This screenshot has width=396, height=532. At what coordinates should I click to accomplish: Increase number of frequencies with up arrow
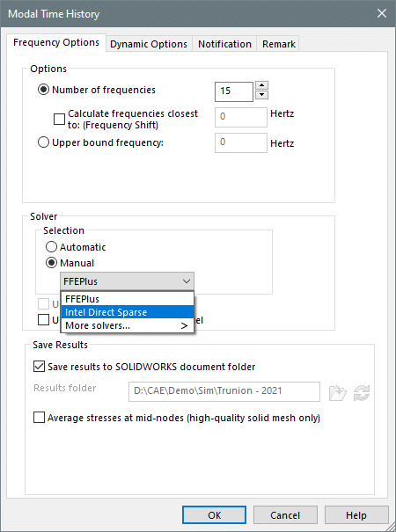(261, 85)
